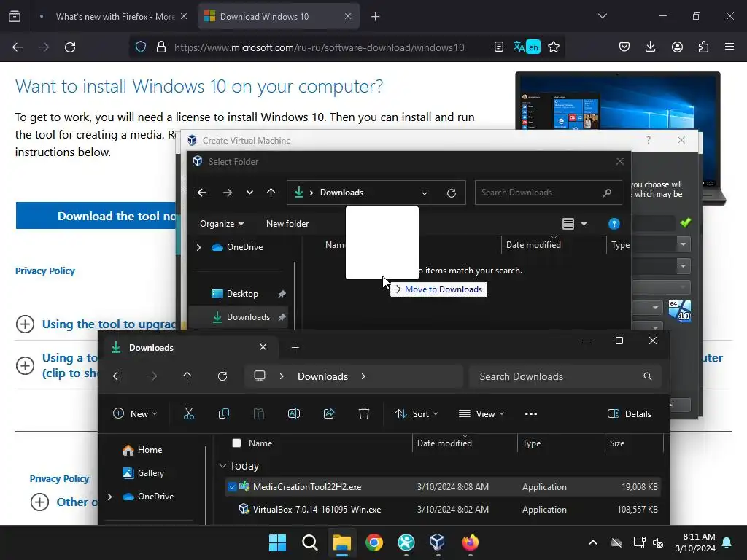The image size is (747, 560).
Task: Click refresh icon in Select Folder dialog
Action: coord(452,192)
